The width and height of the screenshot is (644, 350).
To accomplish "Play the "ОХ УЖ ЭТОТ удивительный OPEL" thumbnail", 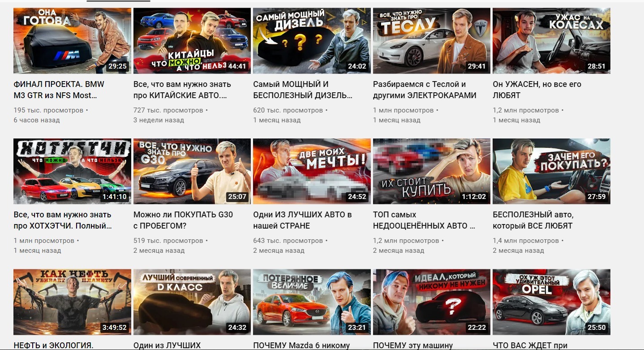I will [x=551, y=302].
